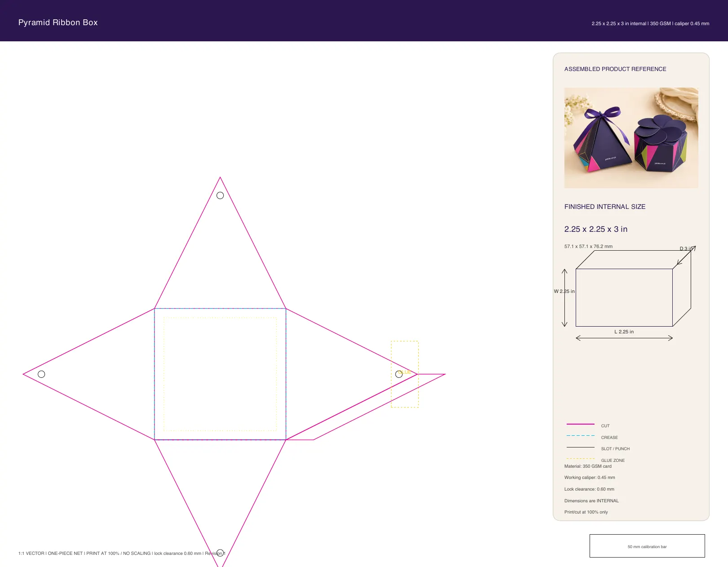Select the yellow dashed GLUE ZONE line sample
Screen dimensions: 728x567
tap(581, 458)
